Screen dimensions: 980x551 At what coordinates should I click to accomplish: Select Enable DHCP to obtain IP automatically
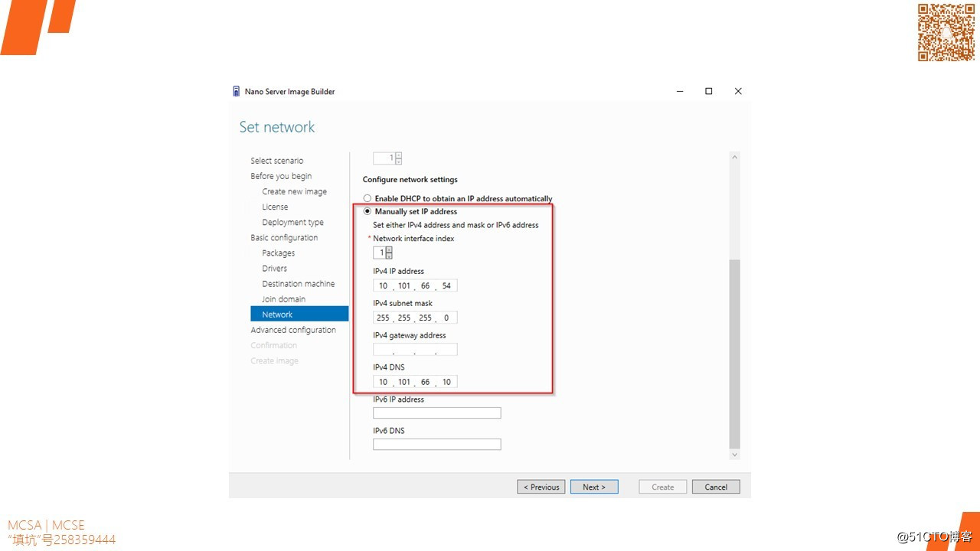click(x=367, y=198)
